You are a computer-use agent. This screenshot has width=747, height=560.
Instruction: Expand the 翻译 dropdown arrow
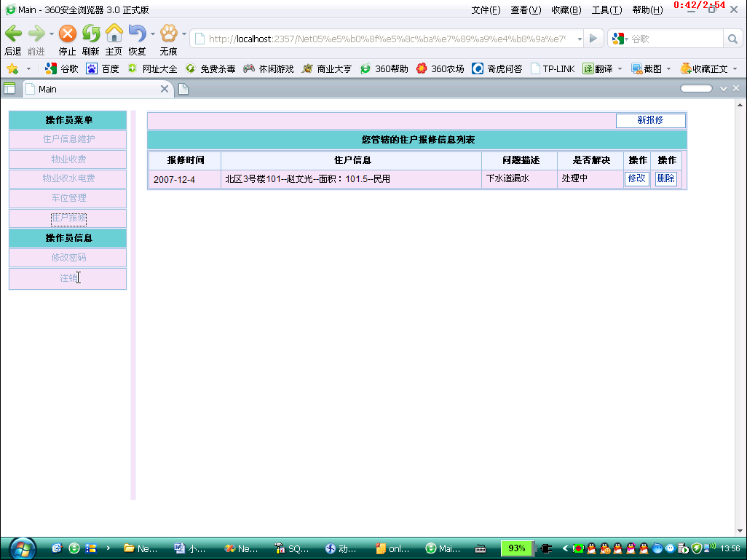coord(620,69)
